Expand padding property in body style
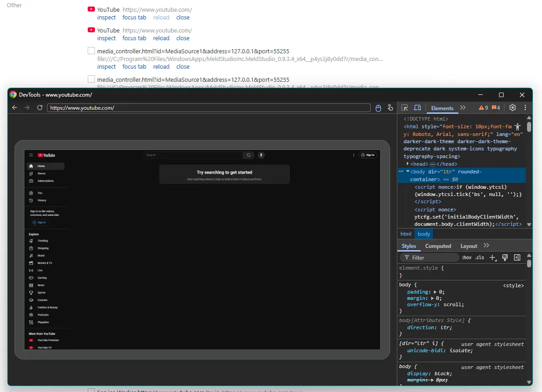The image size is (542, 392). coord(435,292)
